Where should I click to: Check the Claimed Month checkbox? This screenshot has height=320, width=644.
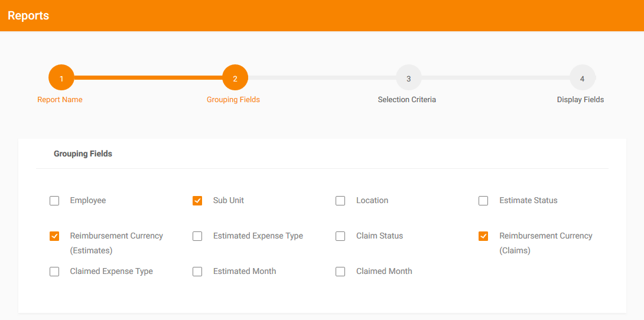pyautogui.click(x=340, y=271)
